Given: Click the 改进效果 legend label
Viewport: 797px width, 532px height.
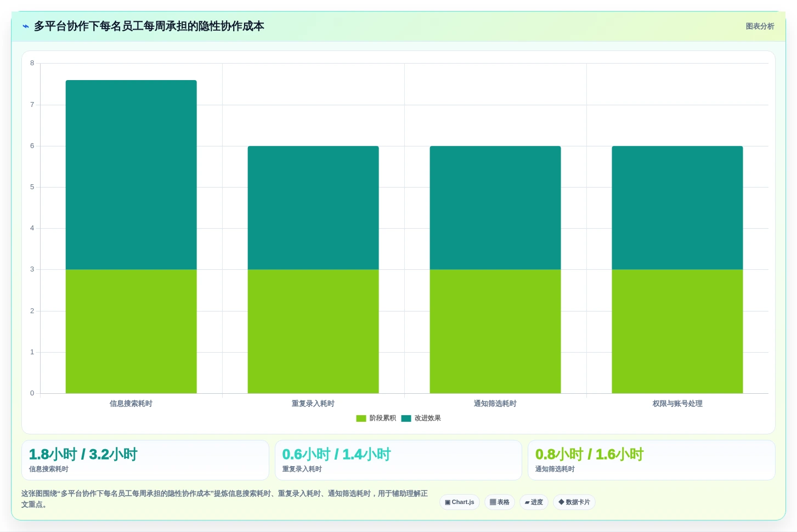Looking at the screenshot, I should pos(427,418).
